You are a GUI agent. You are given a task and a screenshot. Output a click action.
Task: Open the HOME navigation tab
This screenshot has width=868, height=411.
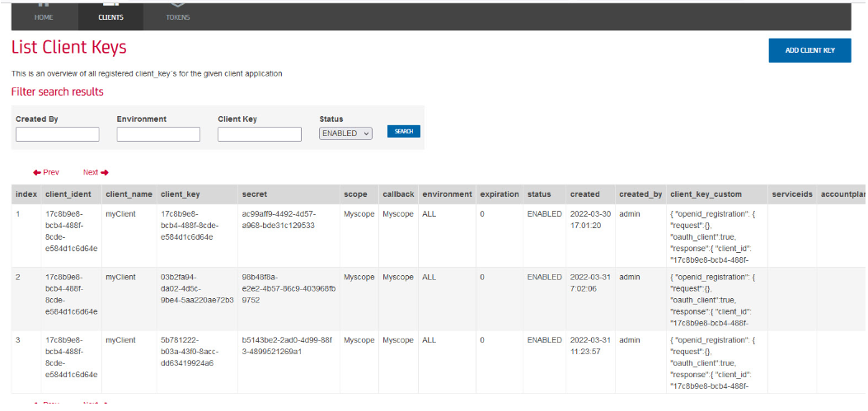(x=44, y=16)
